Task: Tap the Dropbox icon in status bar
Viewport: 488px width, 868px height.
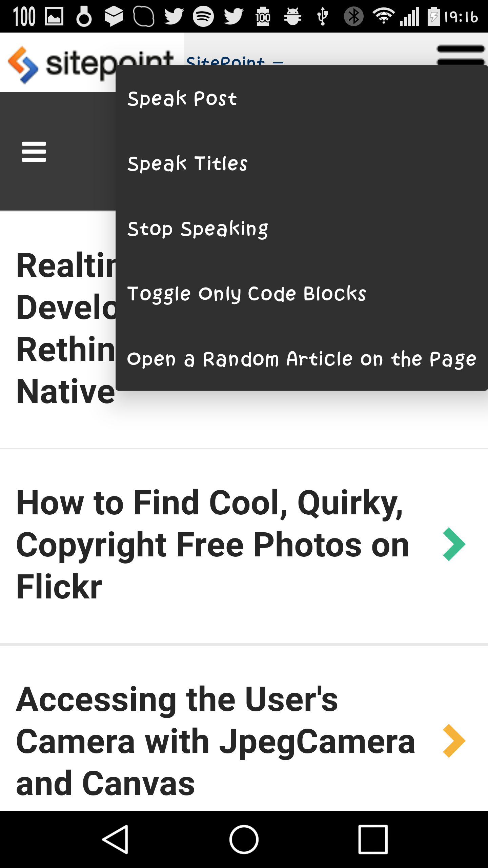Action: [x=114, y=16]
